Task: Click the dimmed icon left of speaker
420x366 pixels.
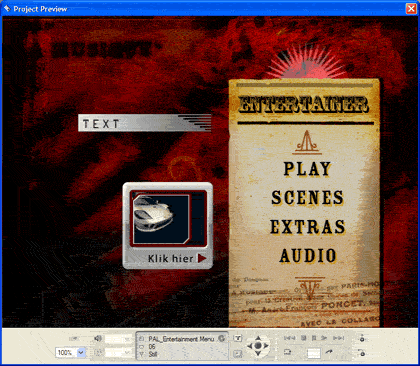Action: [x=74, y=339]
